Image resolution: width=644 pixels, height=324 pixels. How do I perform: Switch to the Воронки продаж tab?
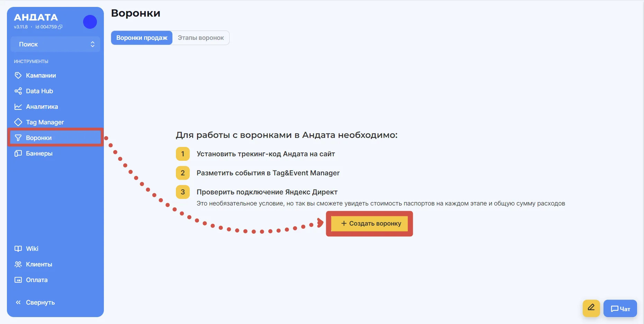click(142, 38)
